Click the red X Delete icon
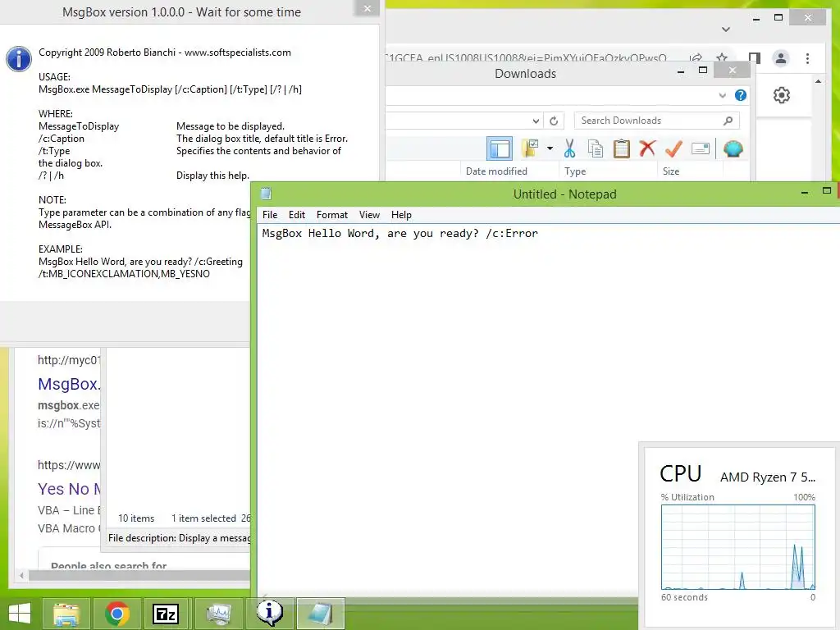 647,148
